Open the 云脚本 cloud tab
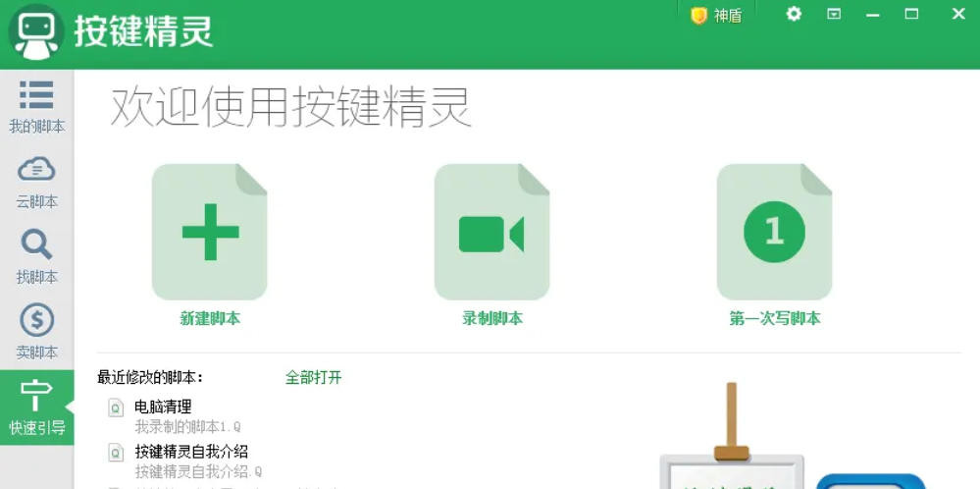This screenshot has height=489, width=980. click(x=36, y=183)
